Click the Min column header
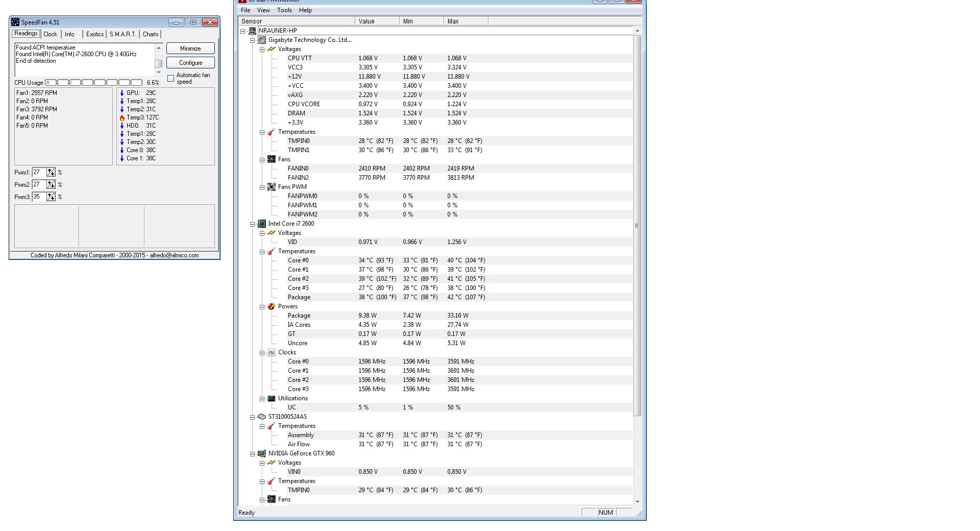980x531 pixels. point(422,21)
